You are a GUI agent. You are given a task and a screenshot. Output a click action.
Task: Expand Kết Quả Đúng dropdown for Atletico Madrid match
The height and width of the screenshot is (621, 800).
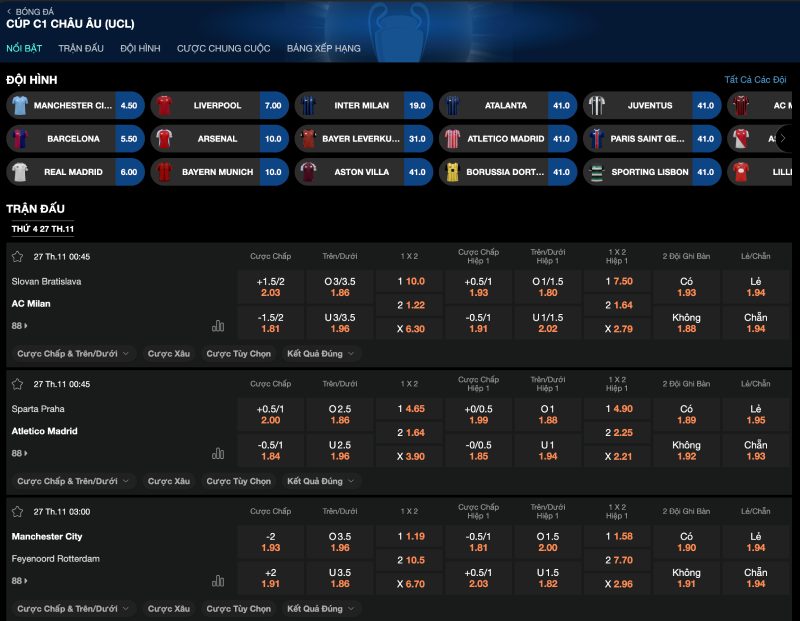[x=320, y=481]
